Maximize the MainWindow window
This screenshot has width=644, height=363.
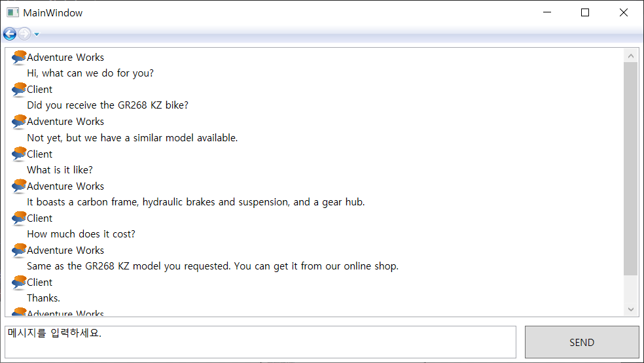tap(585, 12)
